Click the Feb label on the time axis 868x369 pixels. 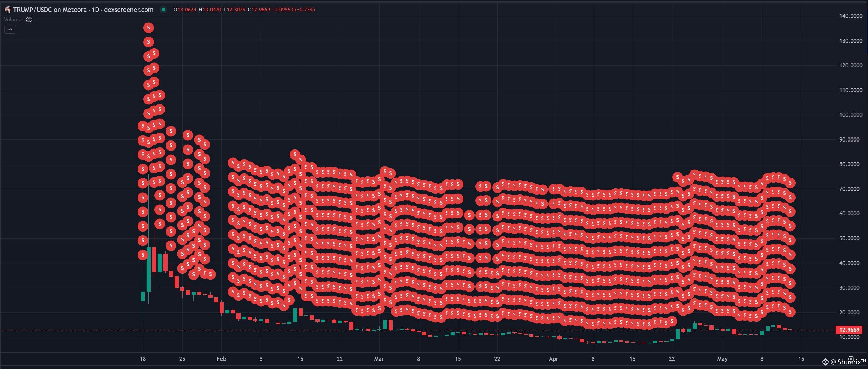[221, 359]
